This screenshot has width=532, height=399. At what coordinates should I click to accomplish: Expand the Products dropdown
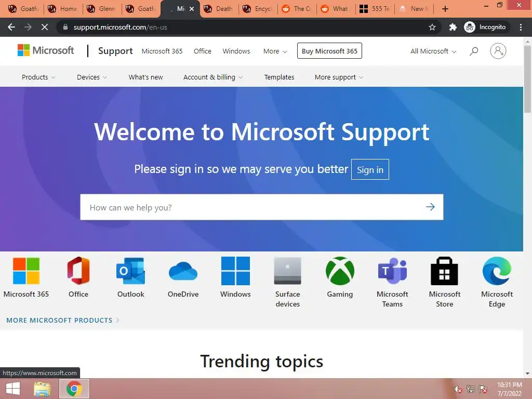coord(38,77)
